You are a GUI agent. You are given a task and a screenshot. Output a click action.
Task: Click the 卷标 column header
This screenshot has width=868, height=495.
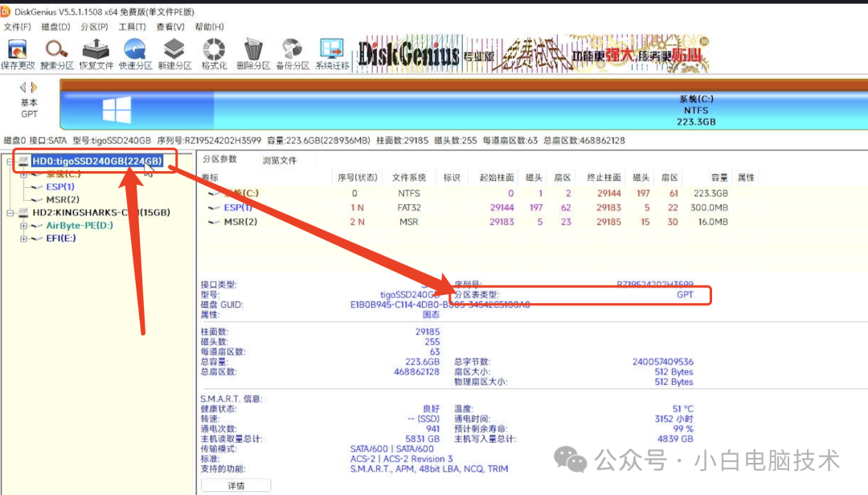point(211,178)
